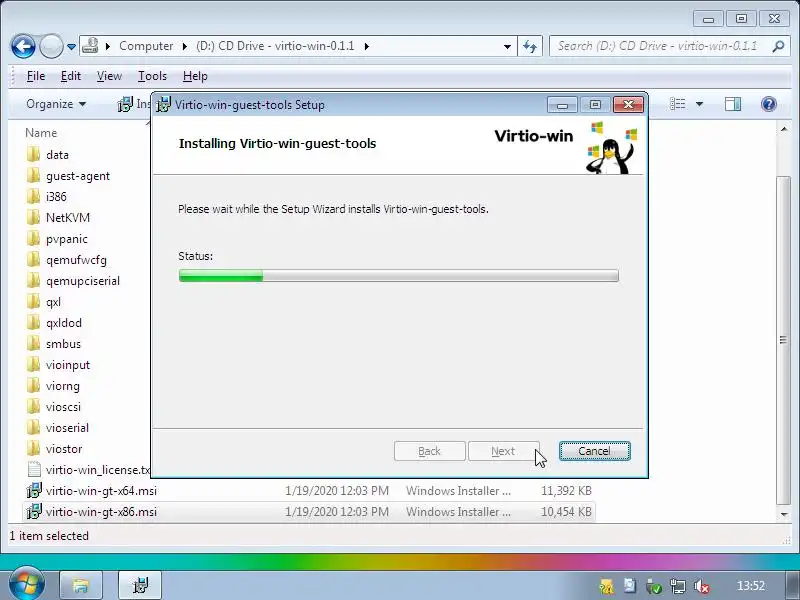Toggle the preview pane icon

pos(733,104)
